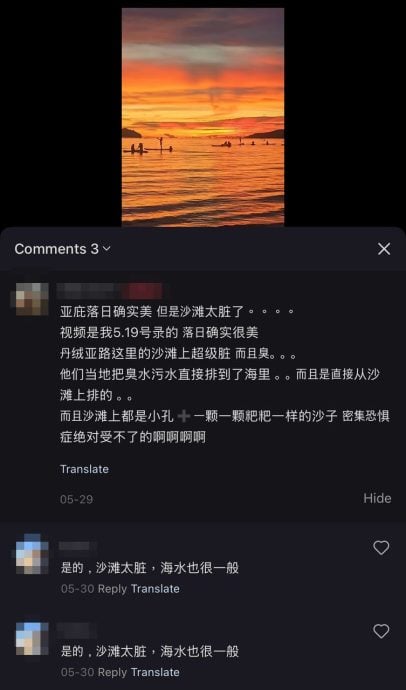406x690 pixels.
Task: Tap first comment text 沙滩太脏
Action: tap(150, 568)
